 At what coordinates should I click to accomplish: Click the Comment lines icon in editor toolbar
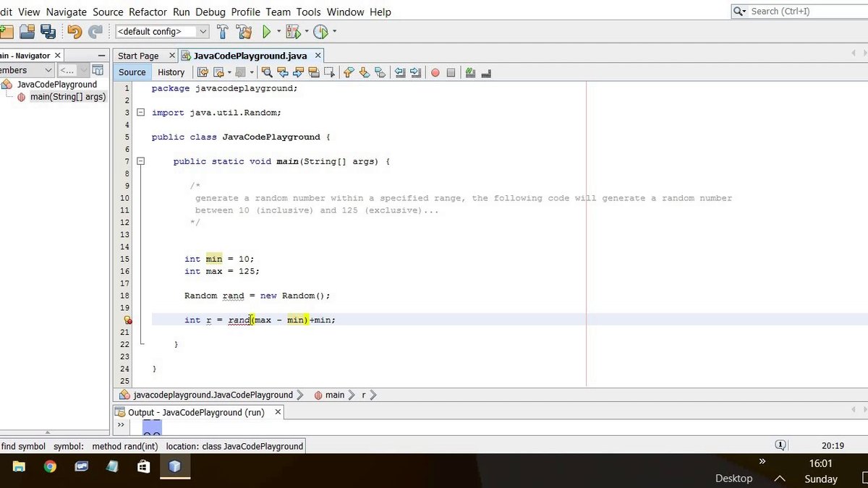pyautogui.click(x=470, y=72)
